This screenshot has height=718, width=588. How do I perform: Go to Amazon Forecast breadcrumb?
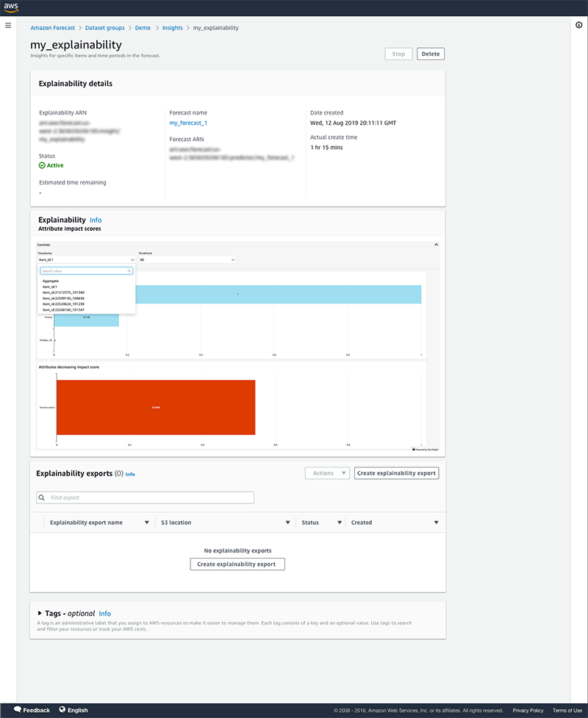(x=53, y=28)
